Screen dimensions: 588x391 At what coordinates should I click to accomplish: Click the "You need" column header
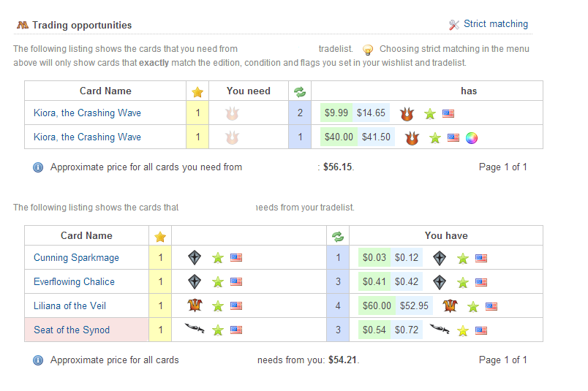pos(248,91)
